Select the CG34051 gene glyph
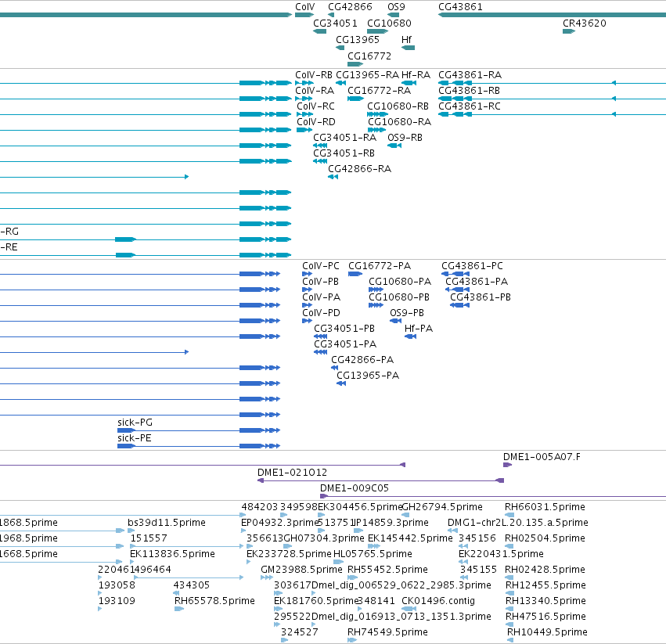 pos(319,31)
